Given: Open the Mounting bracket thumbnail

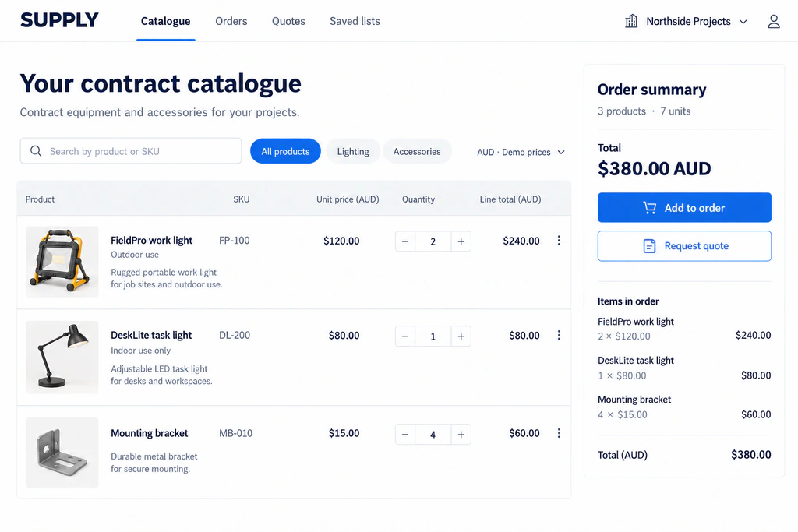Looking at the screenshot, I should click(x=62, y=452).
